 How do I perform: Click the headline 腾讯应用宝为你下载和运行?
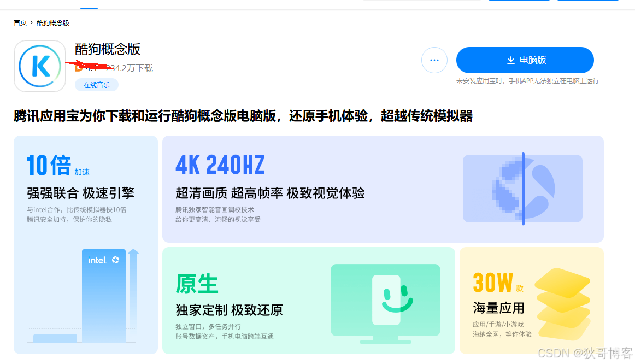click(243, 116)
